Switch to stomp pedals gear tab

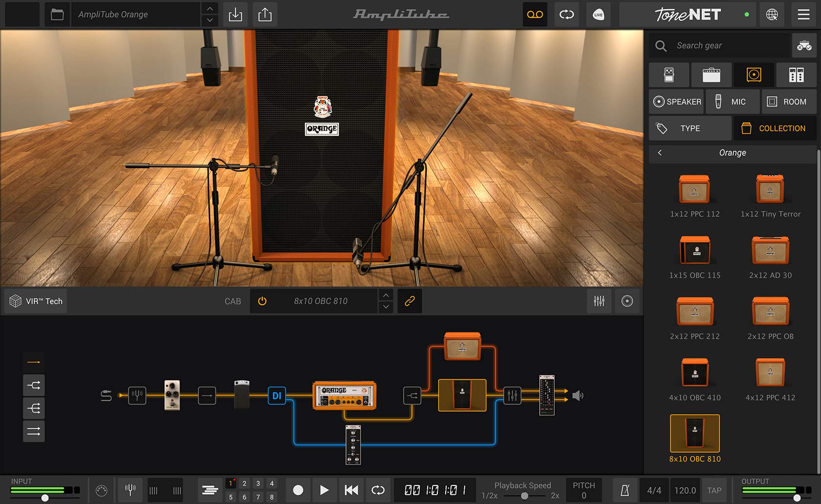(669, 75)
